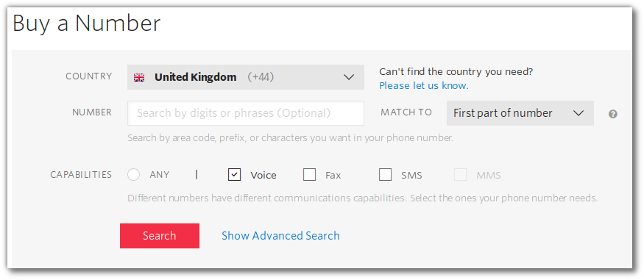Open the Match To chevron arrow

tap(578, 114)
